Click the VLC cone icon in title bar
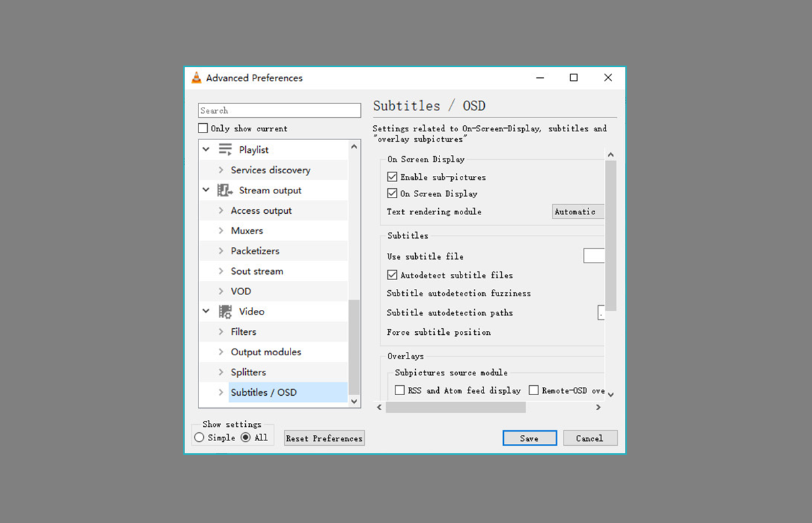 196,78
